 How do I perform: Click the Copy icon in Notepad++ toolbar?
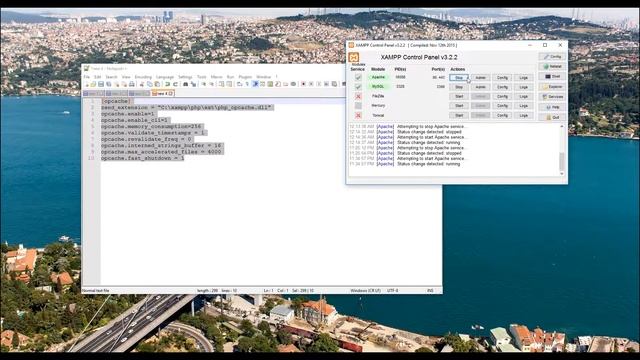(150, 84)
